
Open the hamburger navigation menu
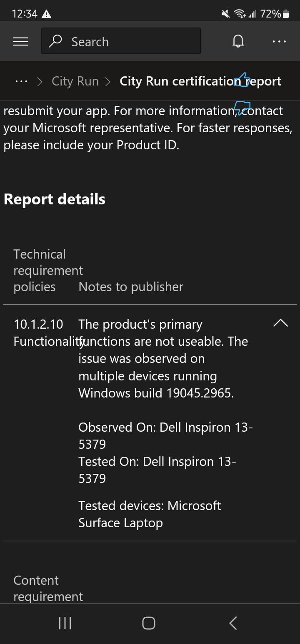(20, 41)
